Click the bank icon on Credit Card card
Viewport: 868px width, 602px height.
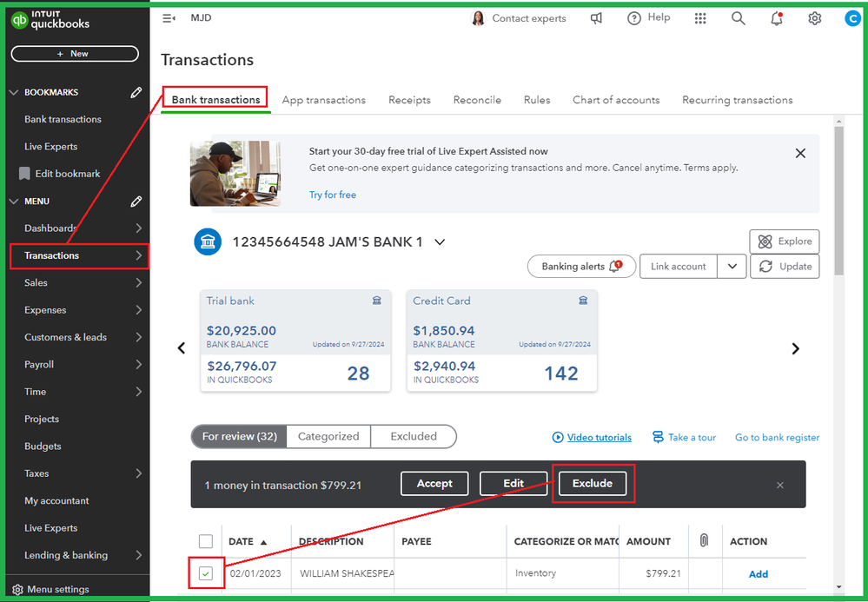point(583,301)
